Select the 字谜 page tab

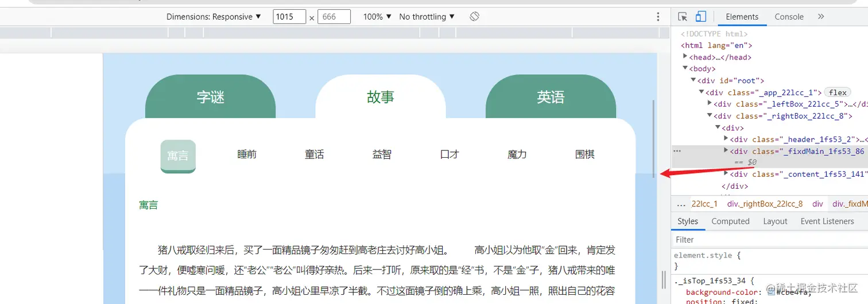[210, 97]
